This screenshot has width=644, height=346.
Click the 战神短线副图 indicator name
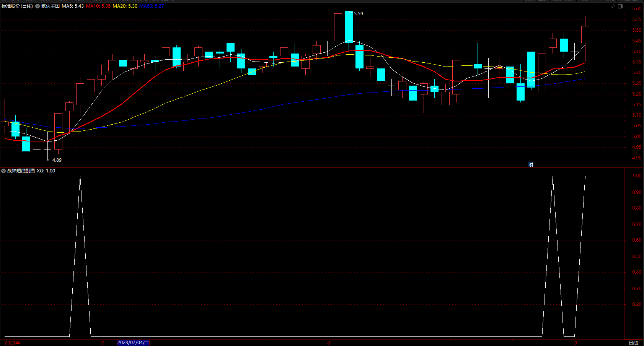21,171
